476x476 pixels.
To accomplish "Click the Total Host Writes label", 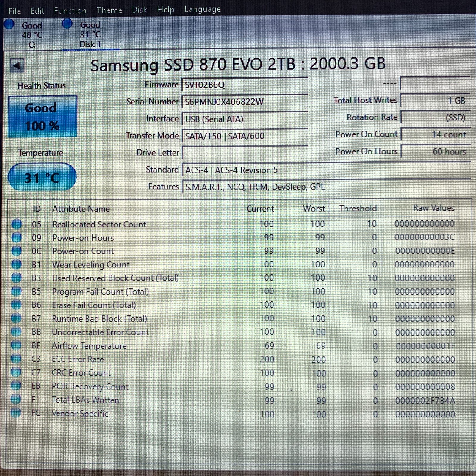I will pyautogui.click(x=365, y=100).
